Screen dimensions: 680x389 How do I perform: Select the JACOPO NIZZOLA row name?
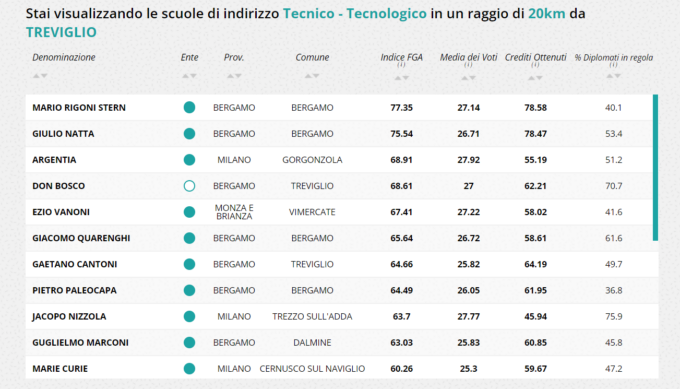(x=69, y=317)
